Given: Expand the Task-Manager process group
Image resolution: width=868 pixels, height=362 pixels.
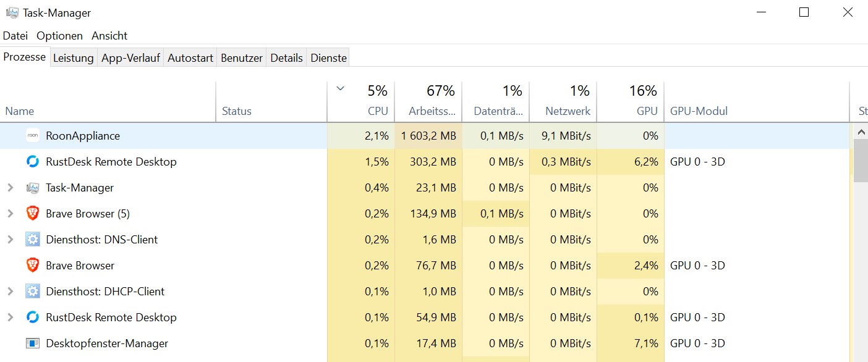Looking at the screenshot, I should click(x=10, y=188).
